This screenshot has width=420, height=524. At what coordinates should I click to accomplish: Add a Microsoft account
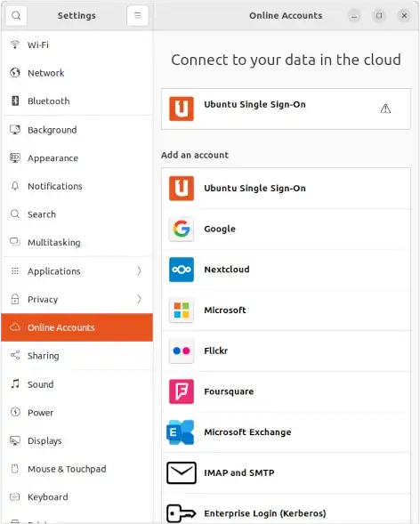click(286, 310)
